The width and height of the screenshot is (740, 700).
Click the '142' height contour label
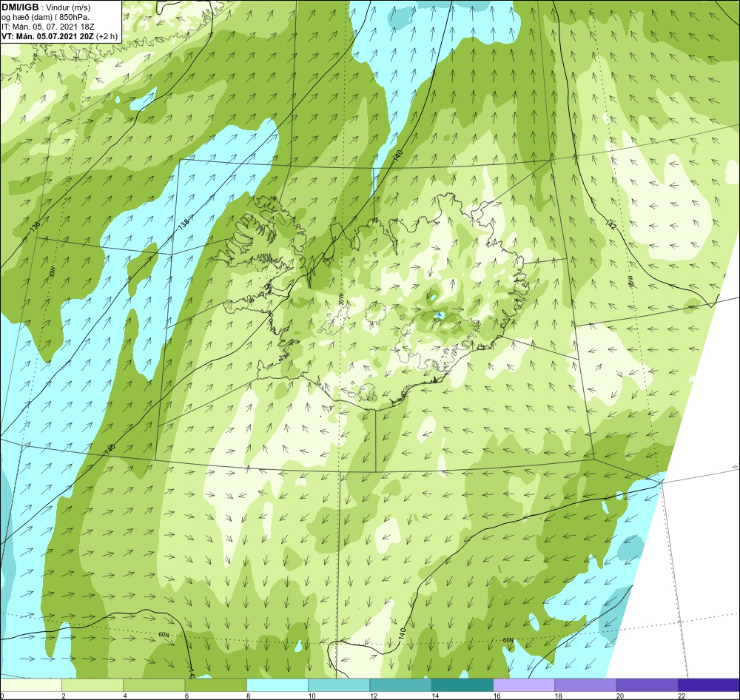tap(610, 225)
